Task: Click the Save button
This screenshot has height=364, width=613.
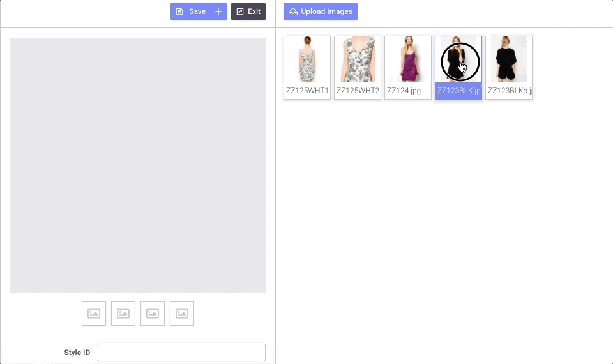Action: point(192,11)
